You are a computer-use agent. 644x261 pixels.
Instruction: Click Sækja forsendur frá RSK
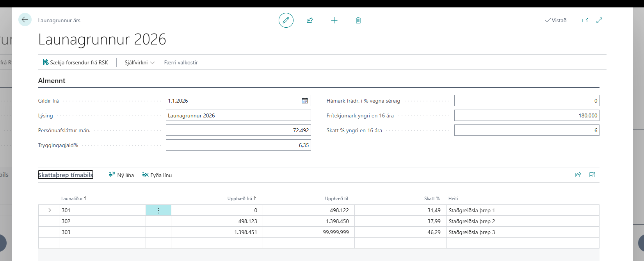pos(76,62)
